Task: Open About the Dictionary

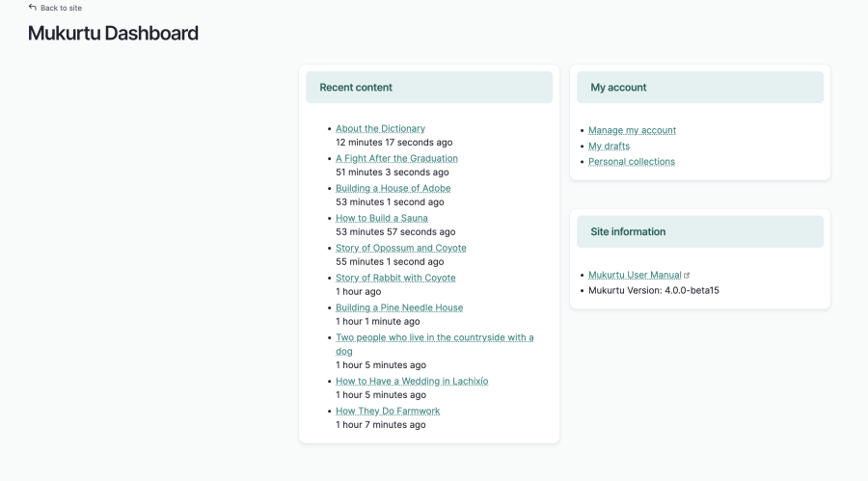Action: coord(380,128)
